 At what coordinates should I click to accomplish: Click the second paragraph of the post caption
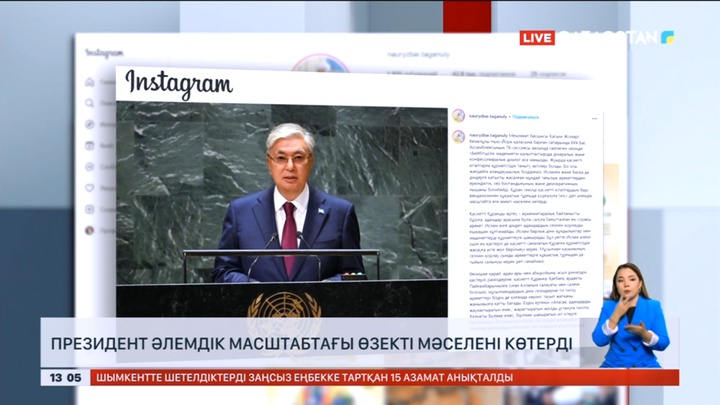(529, 237)
